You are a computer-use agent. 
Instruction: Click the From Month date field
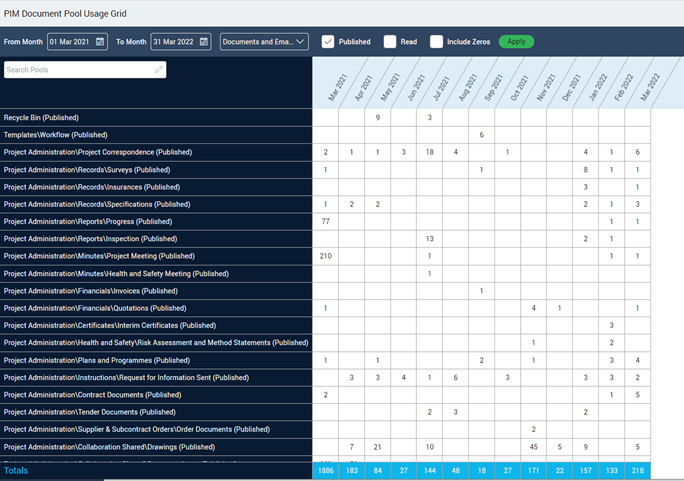[70, 42]
